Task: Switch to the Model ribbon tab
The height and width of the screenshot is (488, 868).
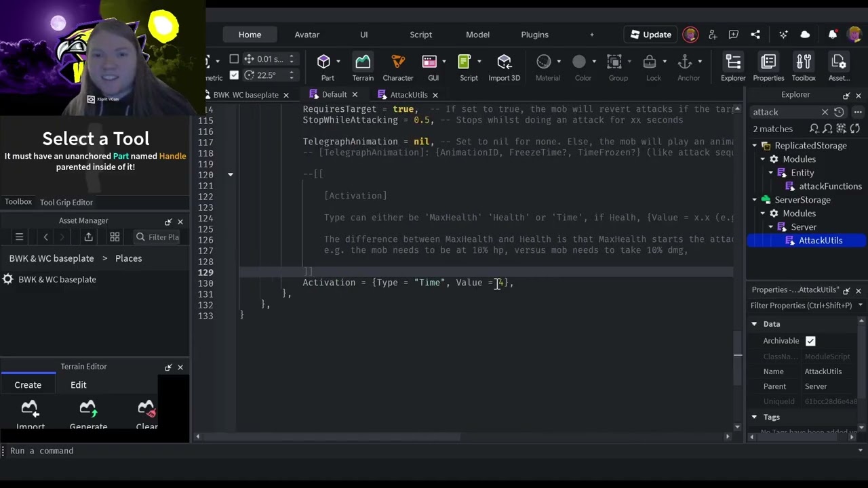Action: pos(477,35)
